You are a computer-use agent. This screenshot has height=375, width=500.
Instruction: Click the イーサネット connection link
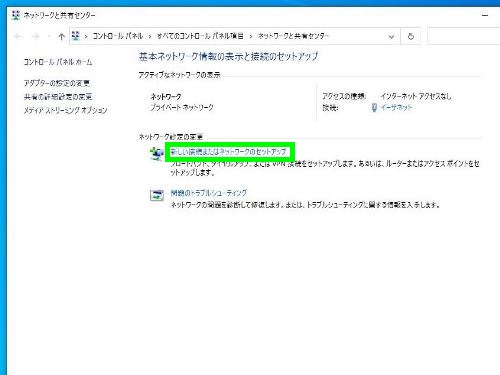[396, 107]
